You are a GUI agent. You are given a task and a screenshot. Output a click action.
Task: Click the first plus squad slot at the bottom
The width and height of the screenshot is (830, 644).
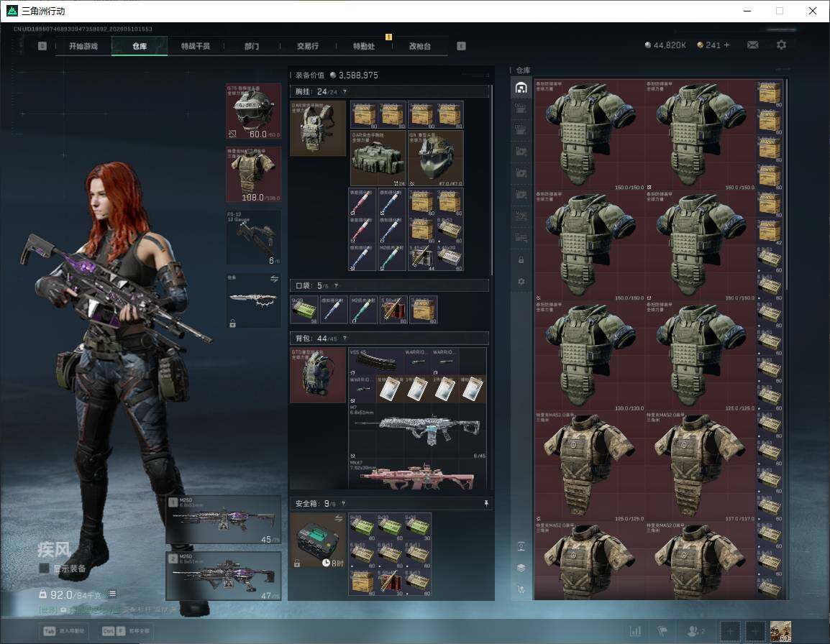pos(729,631)
